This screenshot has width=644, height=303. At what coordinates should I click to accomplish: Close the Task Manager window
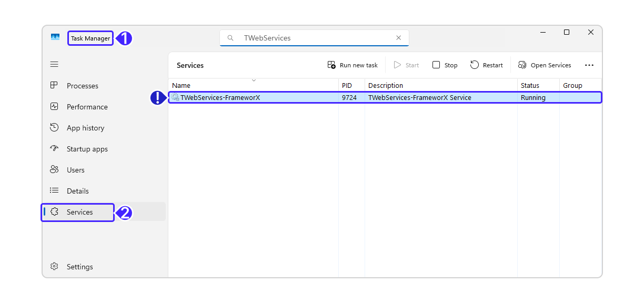[x=591, y=32]
